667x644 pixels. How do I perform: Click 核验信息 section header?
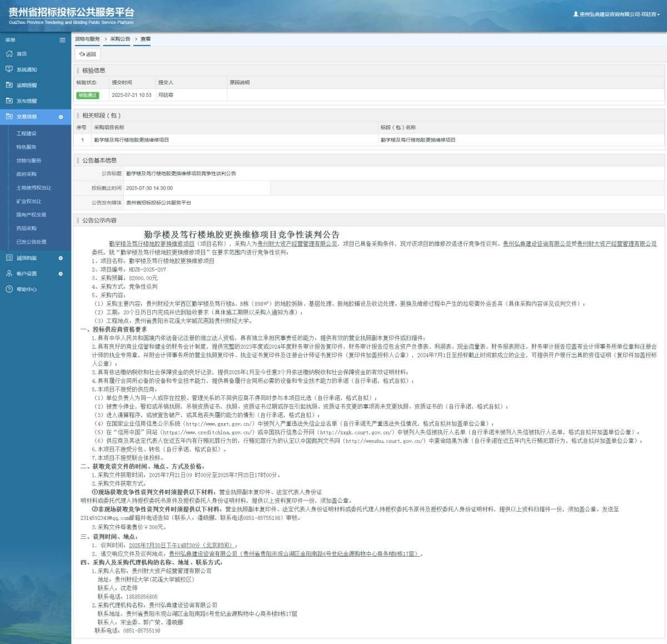(93, 71)
